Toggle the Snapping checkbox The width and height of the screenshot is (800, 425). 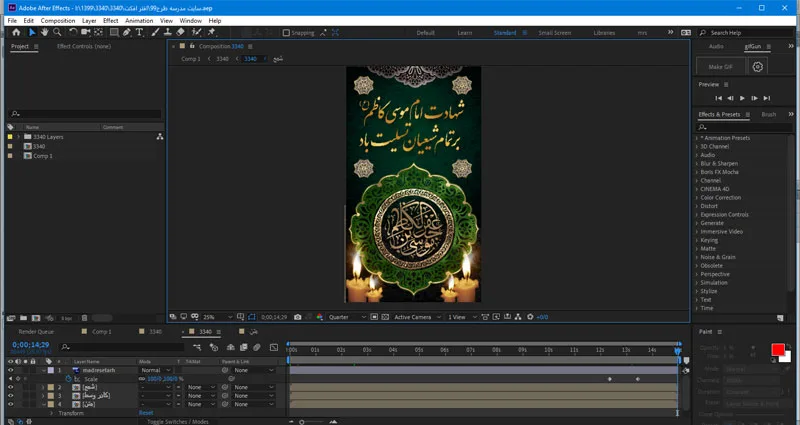pyautogui.click(x=286, y=33)
